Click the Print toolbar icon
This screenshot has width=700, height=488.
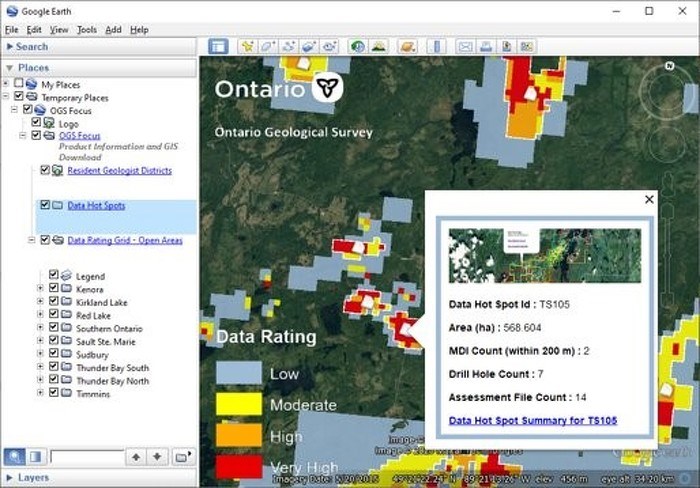pyautogui.click(x=486, y=46)
